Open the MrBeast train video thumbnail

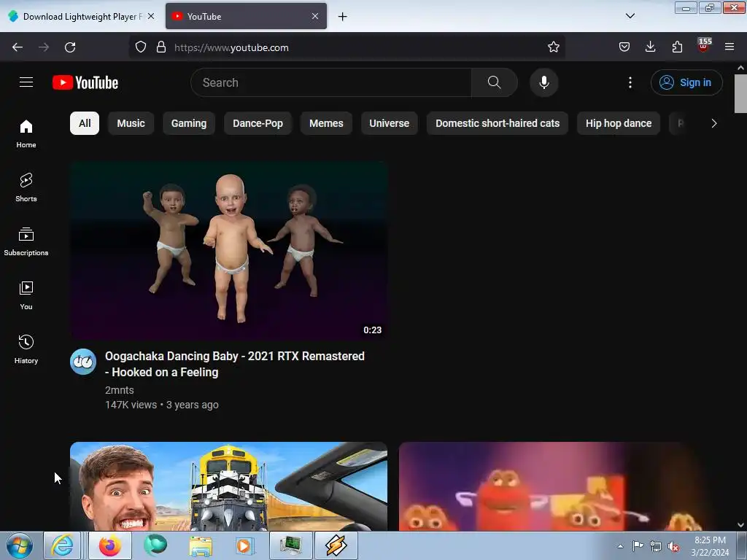(x=228, y=486)
